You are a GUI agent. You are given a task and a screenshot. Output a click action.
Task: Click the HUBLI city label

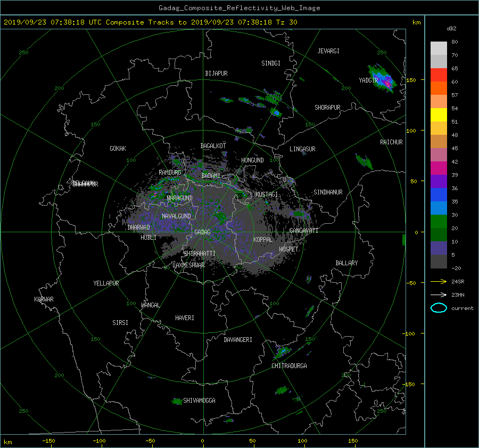(148, 238)
